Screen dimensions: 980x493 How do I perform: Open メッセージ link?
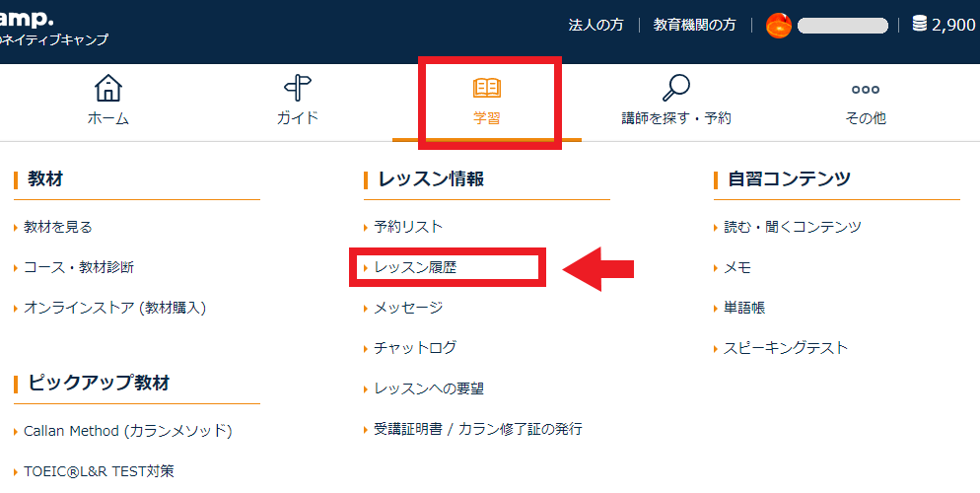408,308
